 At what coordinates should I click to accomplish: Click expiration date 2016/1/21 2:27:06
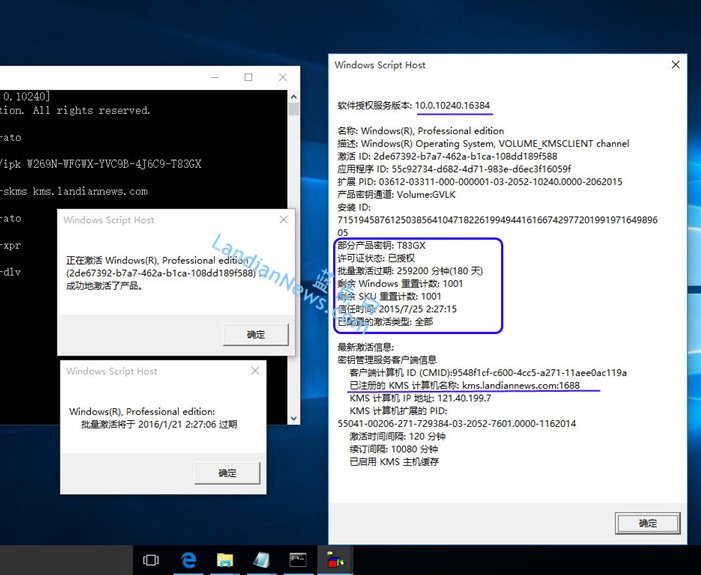click(x=176, y=424)
